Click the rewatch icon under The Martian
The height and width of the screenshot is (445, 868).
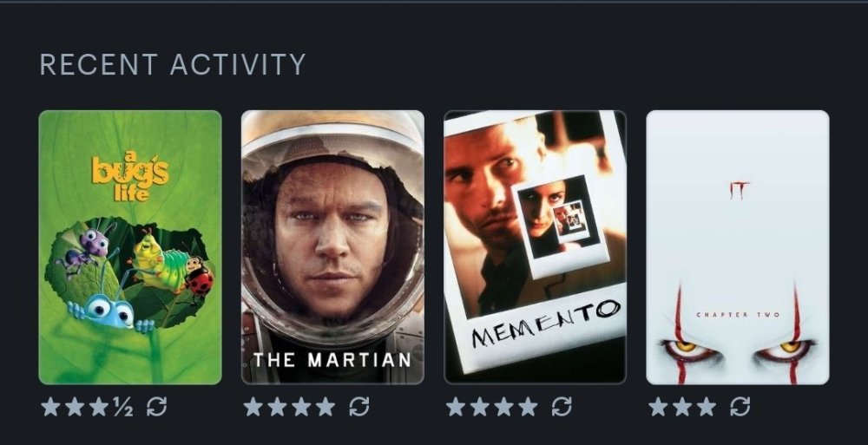(359, 408)
